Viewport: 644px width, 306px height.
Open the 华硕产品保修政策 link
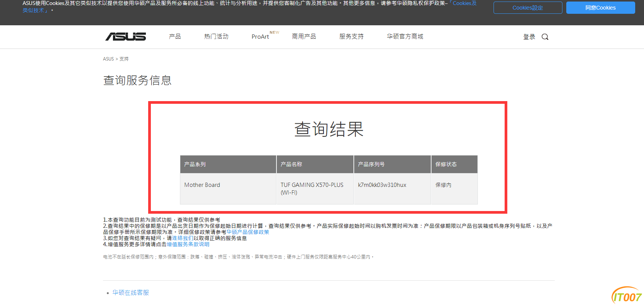pyautogui.click(x=248, y=232)
